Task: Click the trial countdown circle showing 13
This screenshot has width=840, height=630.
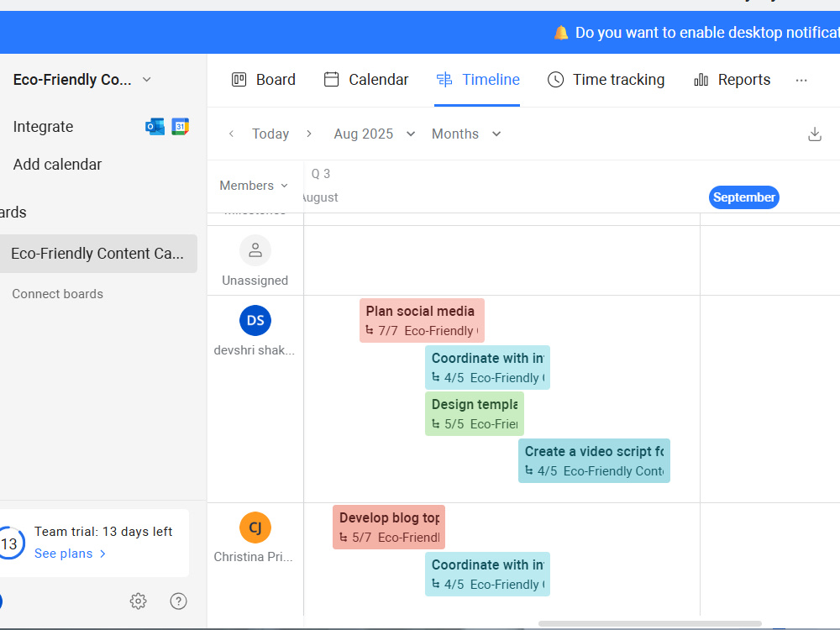Action: [x=9, y=543]
